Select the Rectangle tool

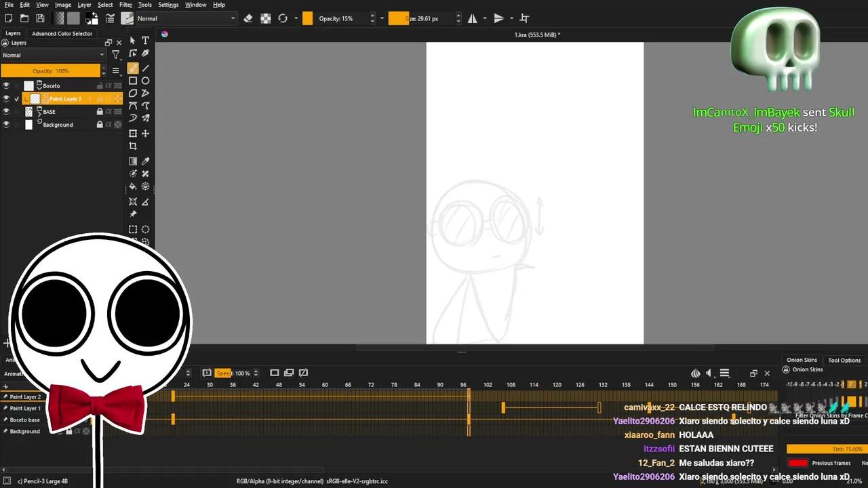(133, 81)
